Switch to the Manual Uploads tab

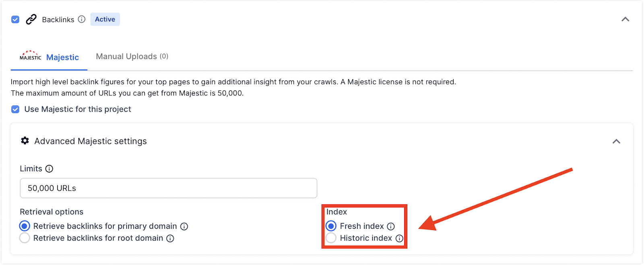point(132,57)
